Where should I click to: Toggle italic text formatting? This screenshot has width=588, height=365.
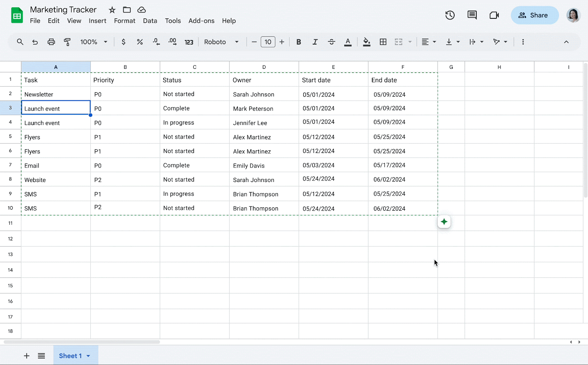click(315, 42)
